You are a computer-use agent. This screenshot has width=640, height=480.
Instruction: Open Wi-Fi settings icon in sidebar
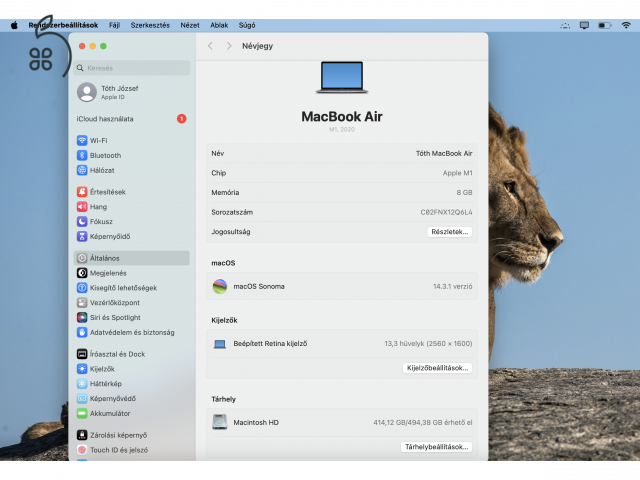[x=82, y=140]
